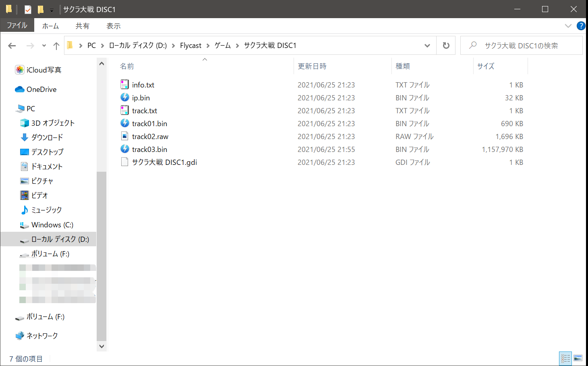
Task: Click the Back navigation arrow
Action: (12, 46)
